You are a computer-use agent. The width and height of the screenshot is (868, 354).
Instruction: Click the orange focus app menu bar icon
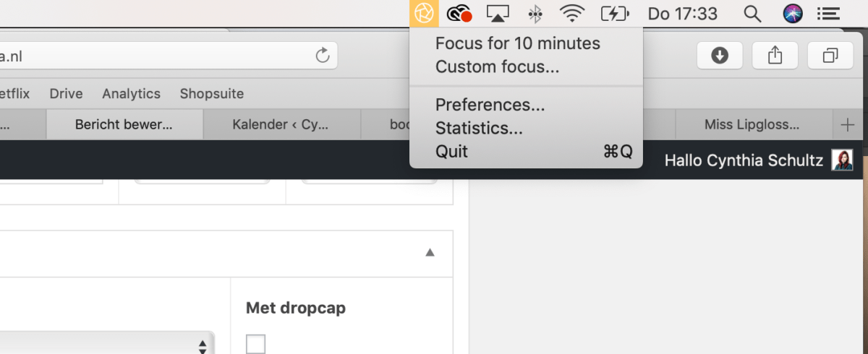click(424, 13)
